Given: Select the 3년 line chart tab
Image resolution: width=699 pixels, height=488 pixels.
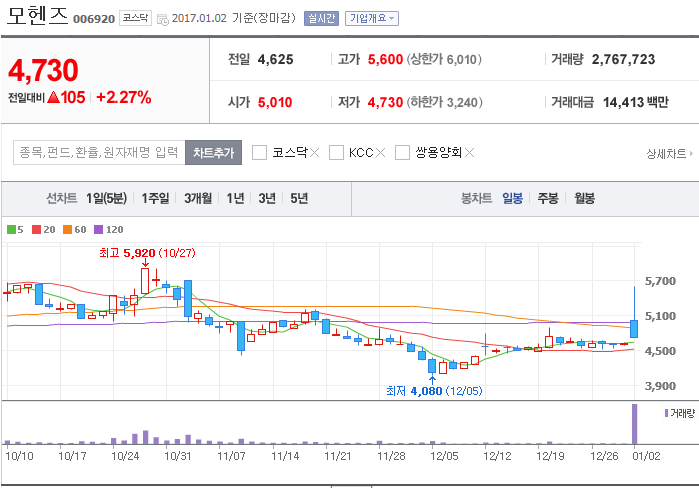Looking at the screenshot, I should [267, 198].
